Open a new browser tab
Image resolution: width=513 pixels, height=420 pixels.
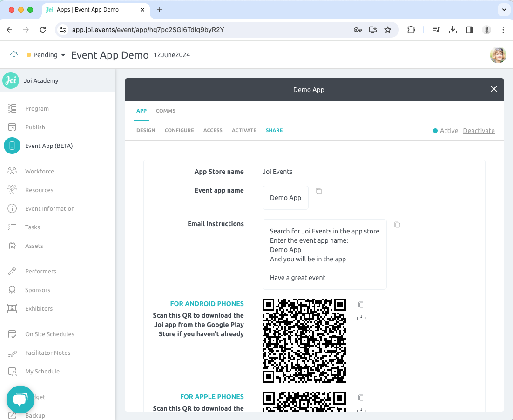click(159, 10)
